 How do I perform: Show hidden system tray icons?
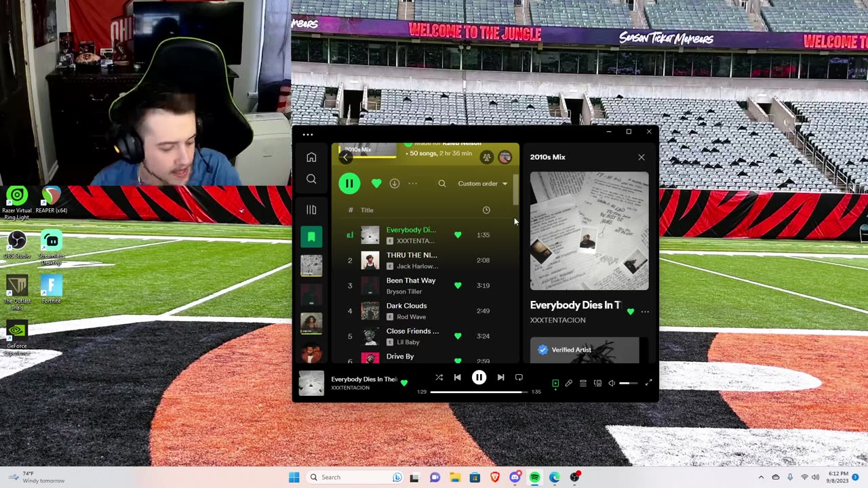(x=761, y=477)
